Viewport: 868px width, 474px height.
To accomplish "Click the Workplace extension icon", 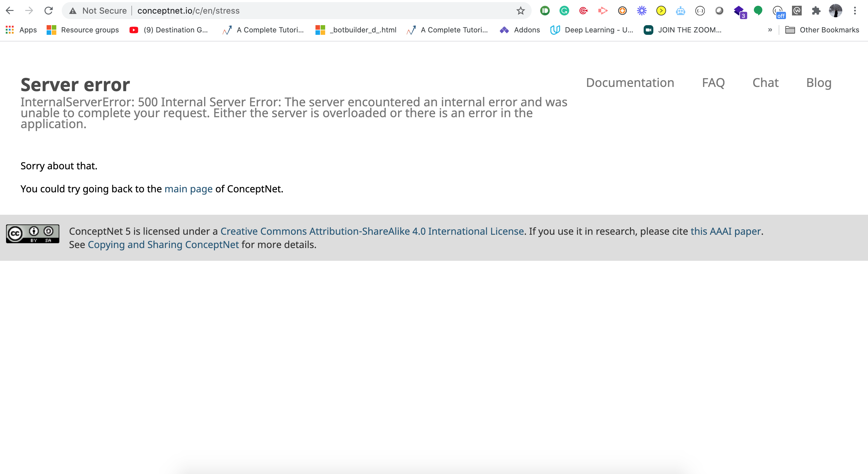I will 797,11.
